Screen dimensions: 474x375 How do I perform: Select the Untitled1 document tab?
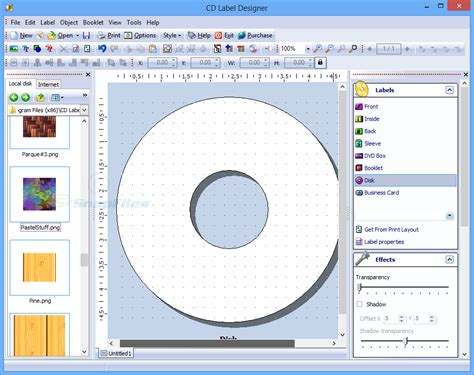point(116,353)
